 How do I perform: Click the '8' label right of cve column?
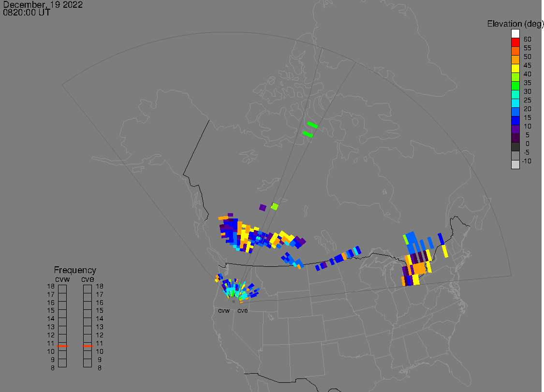[x=100, y=368]
